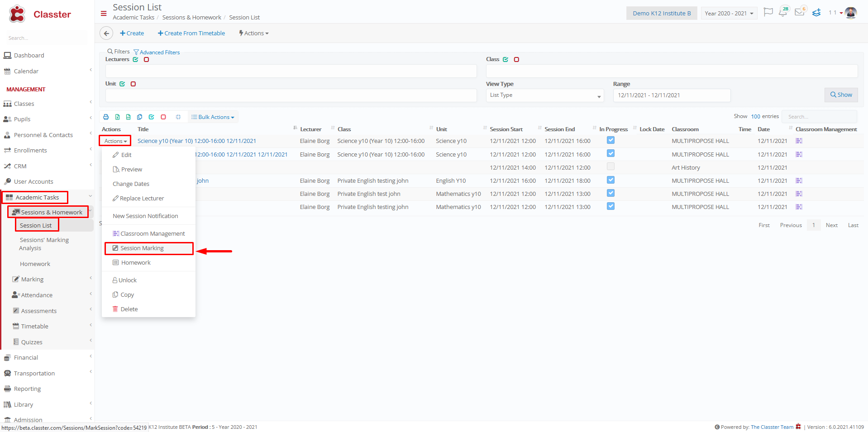Toggle In Progress checkbox for Art History row
The image size is (868, 432).
click(610, 166)
